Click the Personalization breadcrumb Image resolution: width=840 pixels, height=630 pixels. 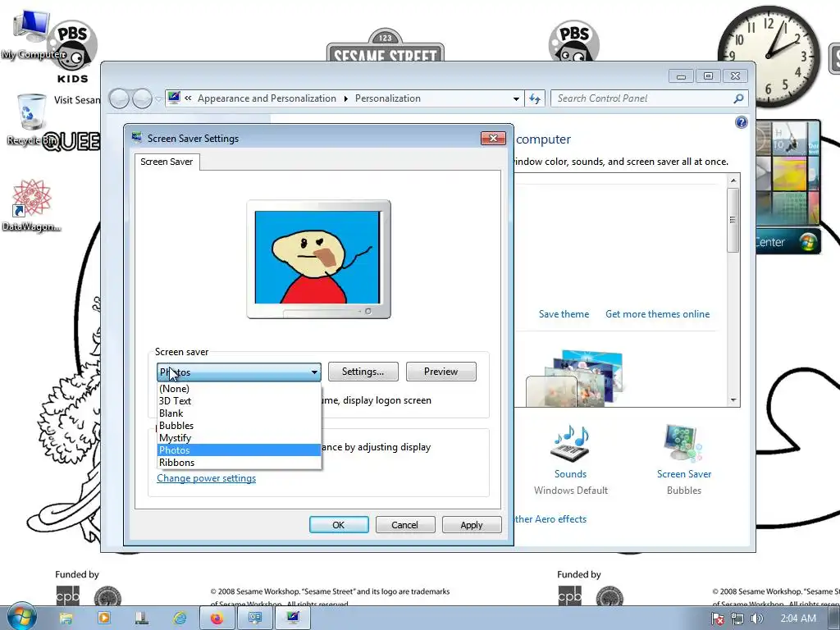coord(388,98)
